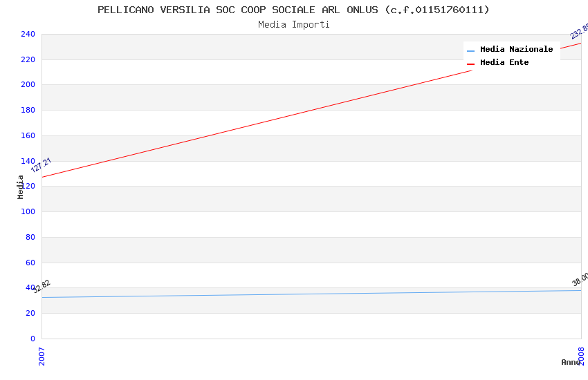The height and width of the screenshot is (380, 588).
Task: Click the y-axis value 180
Action: (28, 110)
